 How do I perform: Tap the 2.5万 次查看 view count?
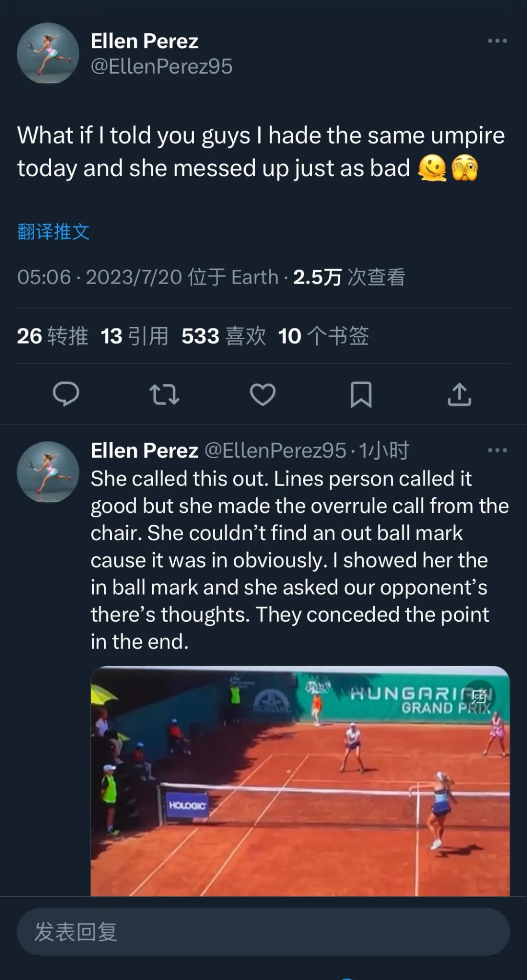point(349,277)
